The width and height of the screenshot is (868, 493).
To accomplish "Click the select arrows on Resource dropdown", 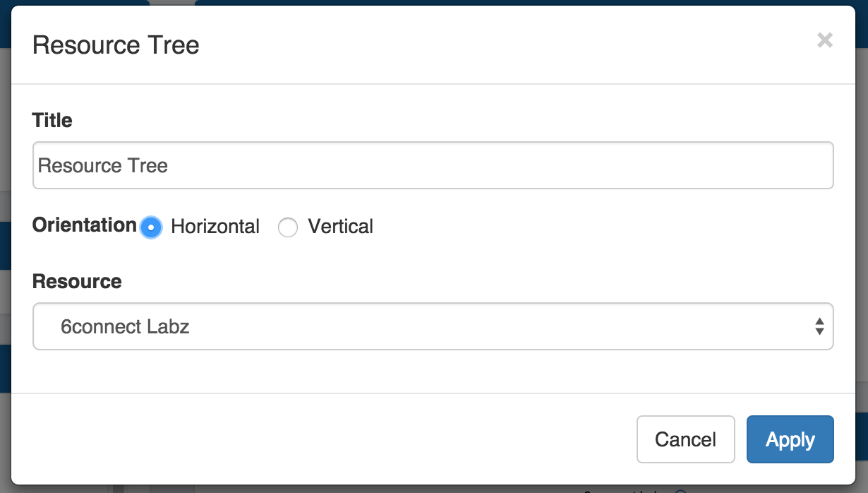I will pyautogui.click(x=819, y=326).
